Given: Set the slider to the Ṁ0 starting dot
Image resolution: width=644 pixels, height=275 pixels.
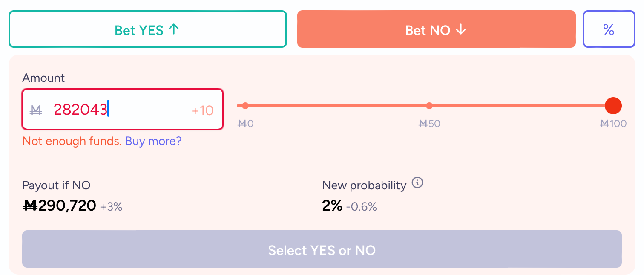Looking at the screenshot, I should click(245, 106).
